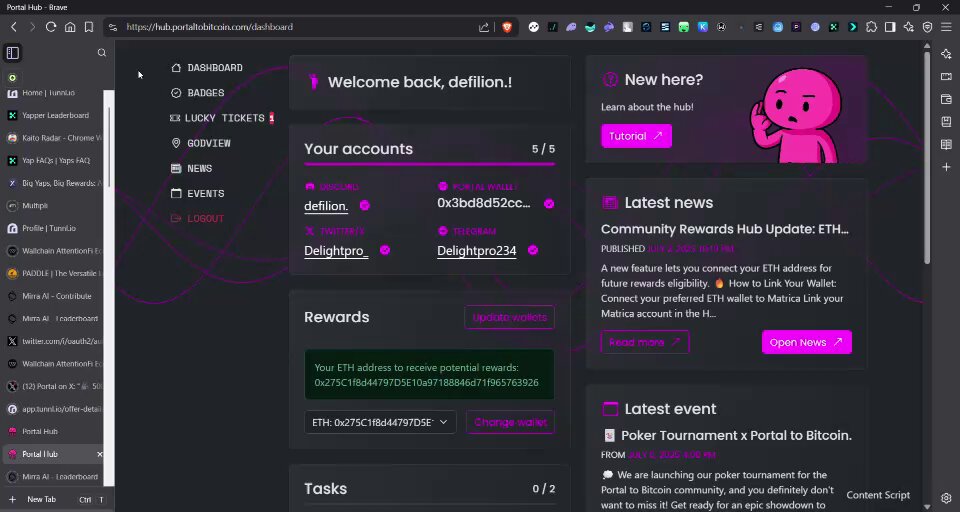Search tabs with the magnifier icon
Screen dimensions: 960x512
coord(102,53)
